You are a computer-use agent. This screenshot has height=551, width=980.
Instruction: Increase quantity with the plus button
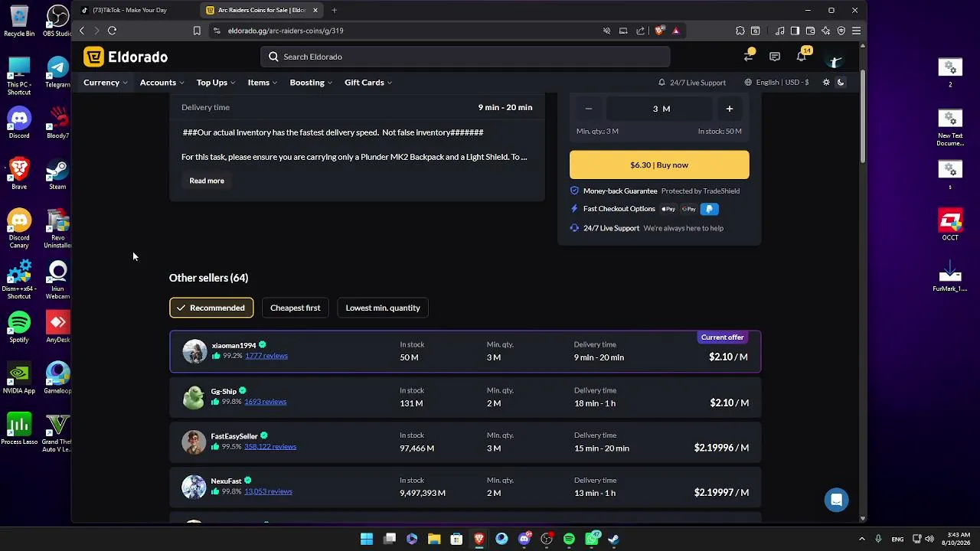click(730, 109)
